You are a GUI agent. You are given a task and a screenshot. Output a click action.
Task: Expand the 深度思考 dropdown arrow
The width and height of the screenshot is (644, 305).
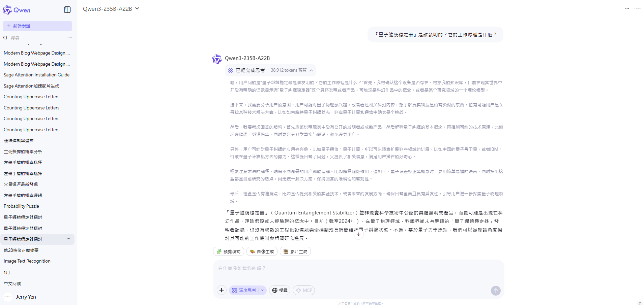point(262,290)
